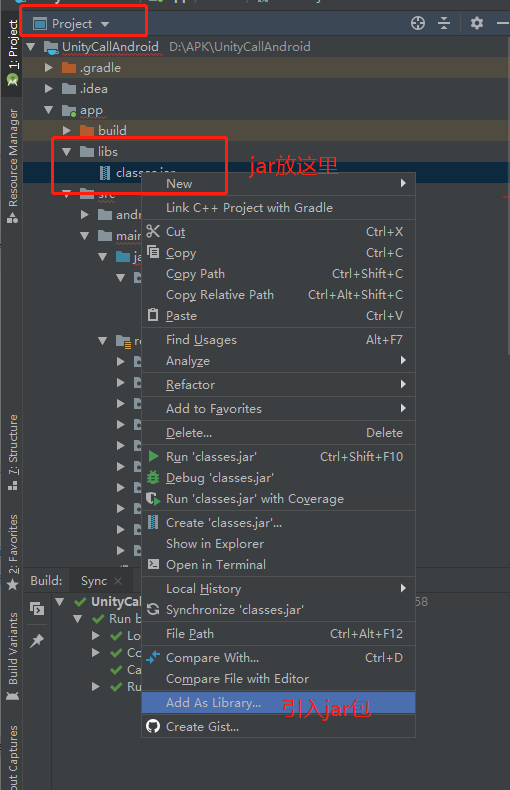Click Run 'classes.jar' with Coverage icon

(153, 499)
